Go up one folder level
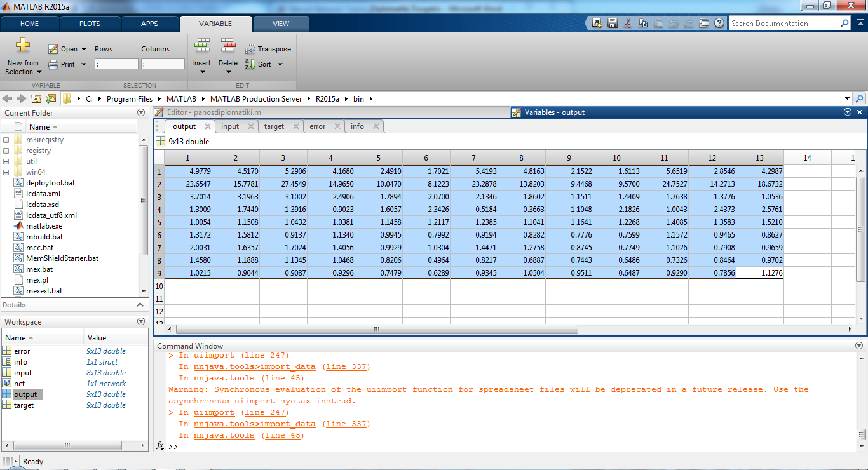 click(36, 98)
